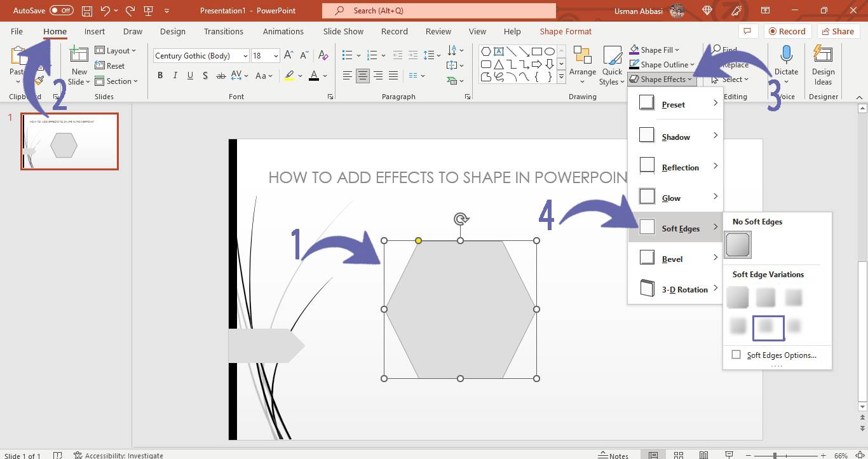
Task: Click the Undo arrow icon
Action: (x=105, y=11)
